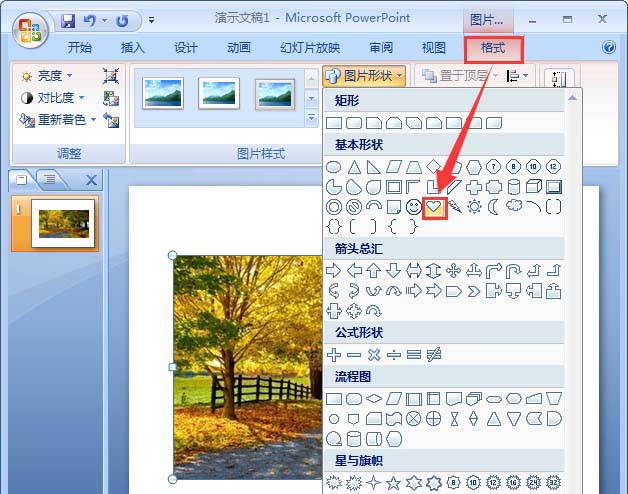Switch to outline pane tab

click(50, 179)
